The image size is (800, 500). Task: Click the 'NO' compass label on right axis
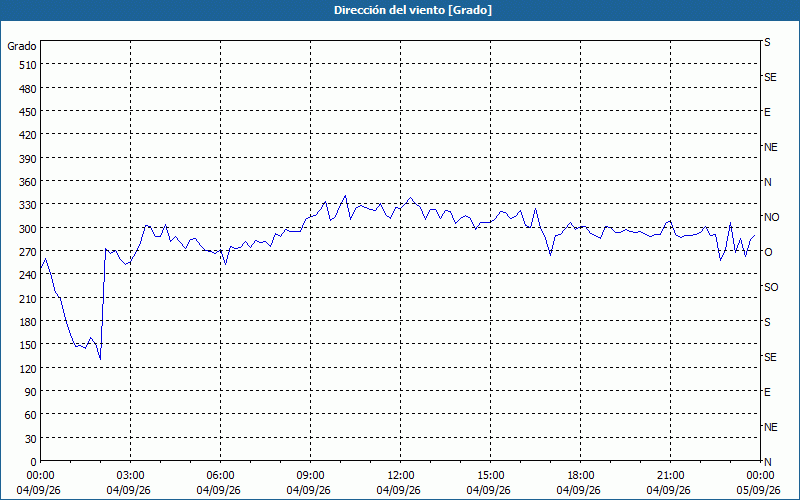(x=771, y=217)
